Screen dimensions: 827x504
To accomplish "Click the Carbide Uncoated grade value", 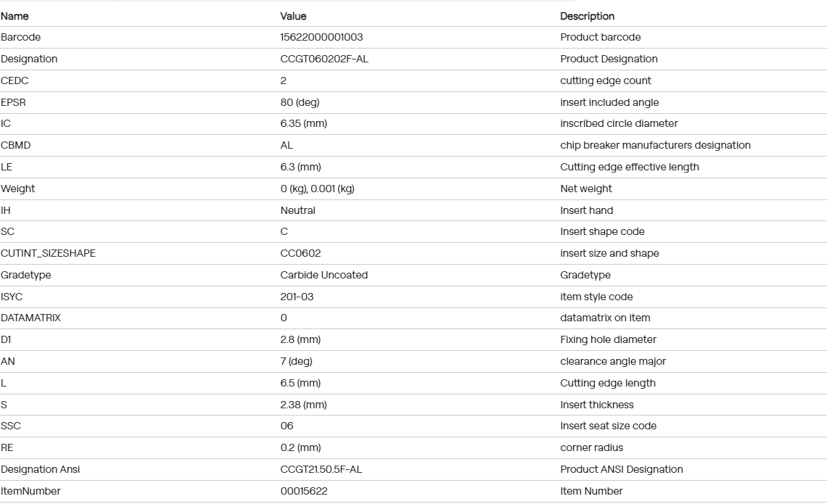I will (324, 275).
